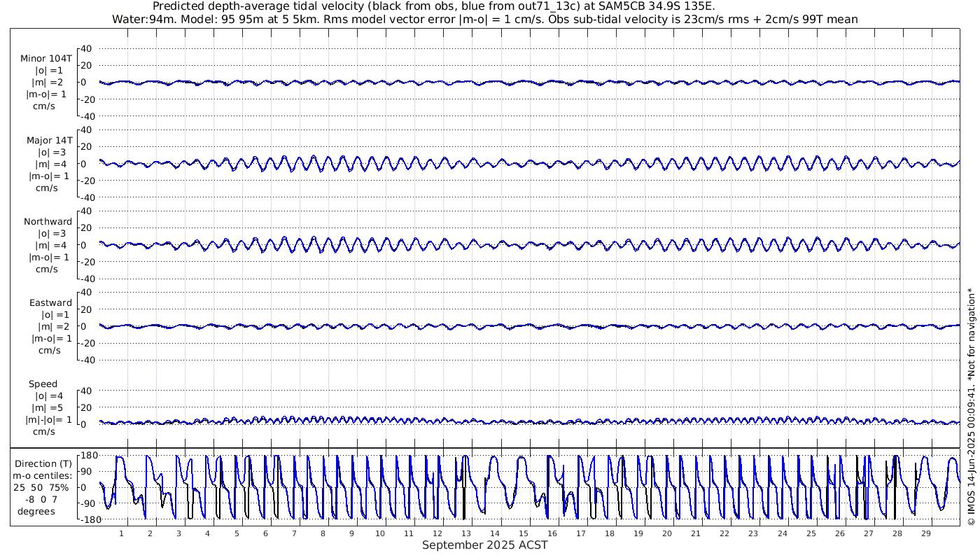Viewport: 980px width, 560px height.
Task: Click day 29 on the date axis
Action: pyautogui.click(x=925, y=533)
